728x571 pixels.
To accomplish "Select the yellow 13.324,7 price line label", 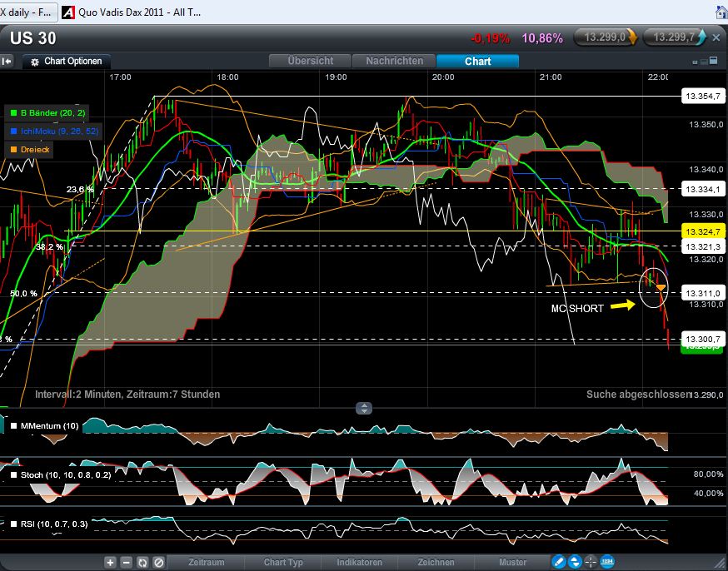I will 703,231.
